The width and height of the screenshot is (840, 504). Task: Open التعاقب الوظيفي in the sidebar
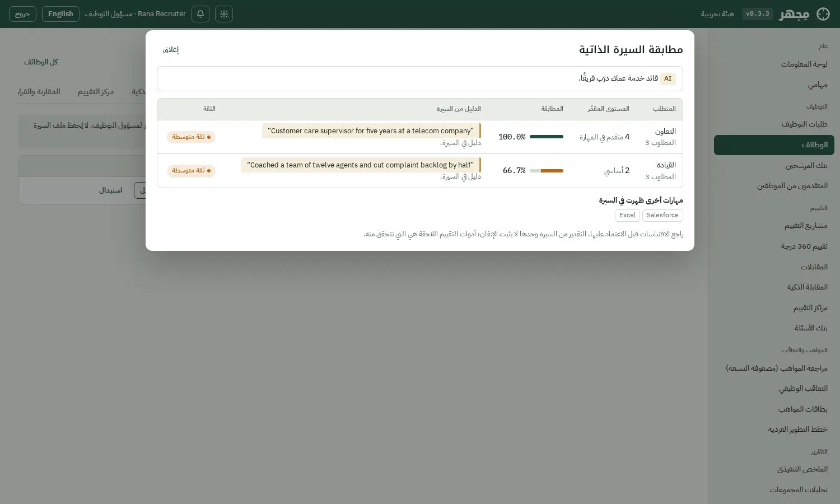point(774,389)
